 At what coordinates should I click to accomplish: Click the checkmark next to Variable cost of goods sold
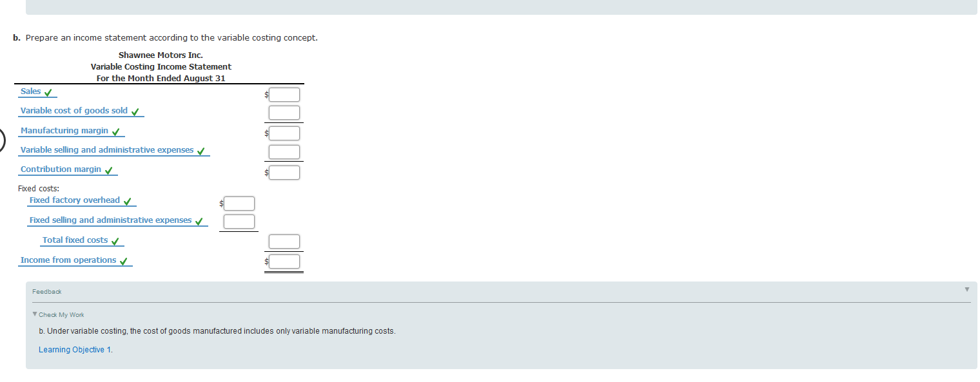click(x=135, y=111)
